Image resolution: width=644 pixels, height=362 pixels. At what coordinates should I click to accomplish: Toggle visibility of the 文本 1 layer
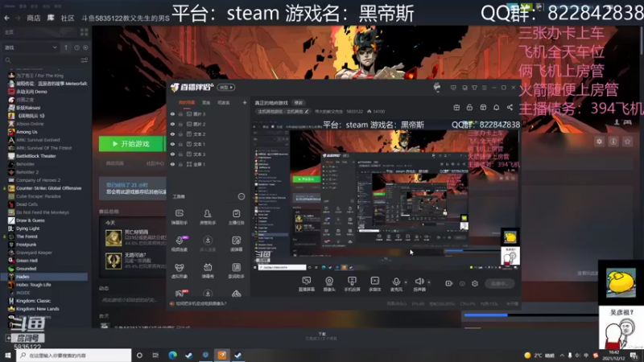(x=172, y=144)
